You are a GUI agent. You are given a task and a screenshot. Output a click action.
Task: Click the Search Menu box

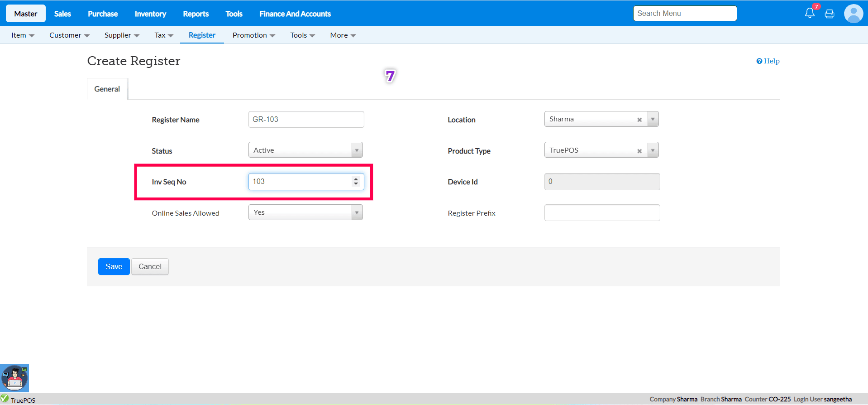tap(685, 14)
